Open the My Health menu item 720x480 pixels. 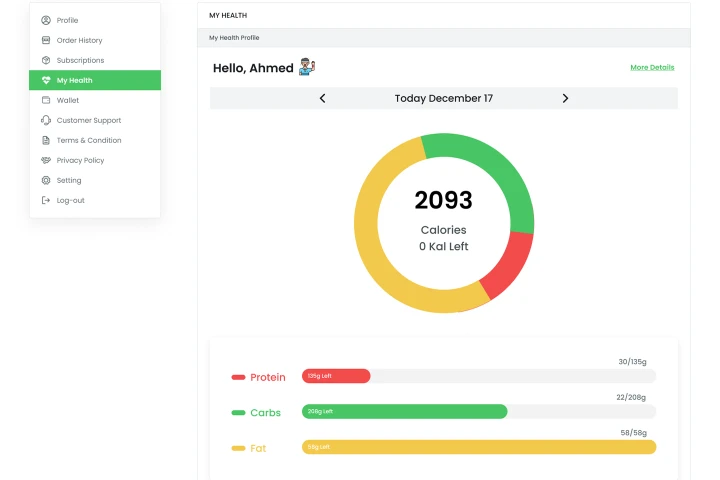pyautogui.click(x=75, y=80)
